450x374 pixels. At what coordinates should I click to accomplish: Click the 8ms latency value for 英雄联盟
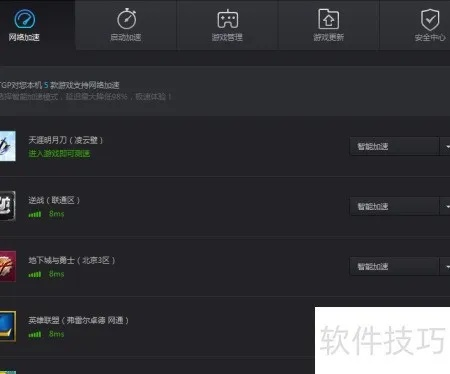coord(56,334)
